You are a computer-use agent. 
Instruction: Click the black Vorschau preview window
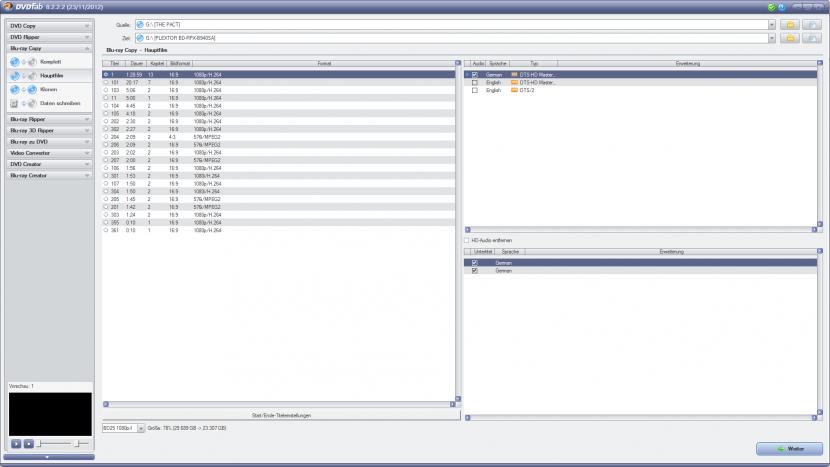[x=50, y=414]
